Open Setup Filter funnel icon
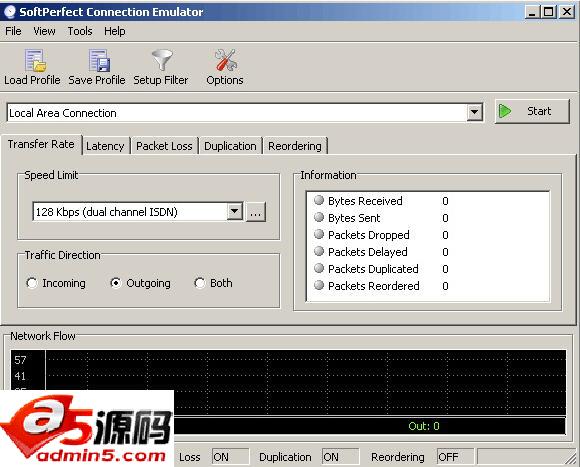580x467 pixels. (x=162, y=60)
